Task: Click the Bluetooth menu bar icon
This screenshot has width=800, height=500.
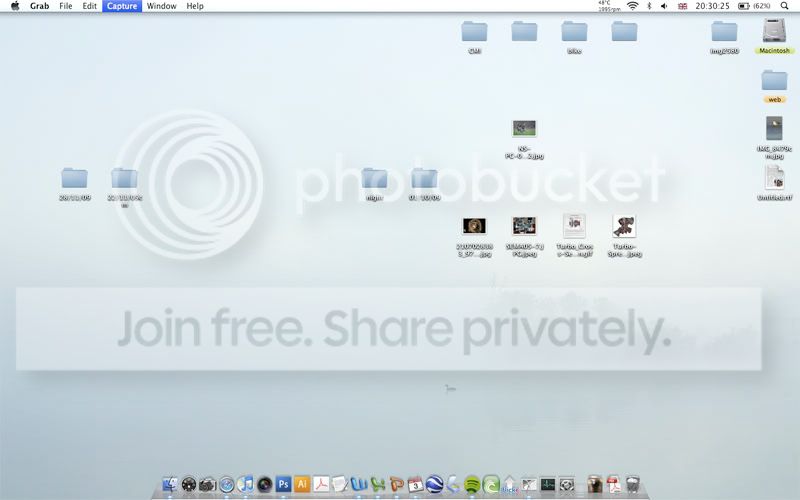Action: tap(649, 6)
